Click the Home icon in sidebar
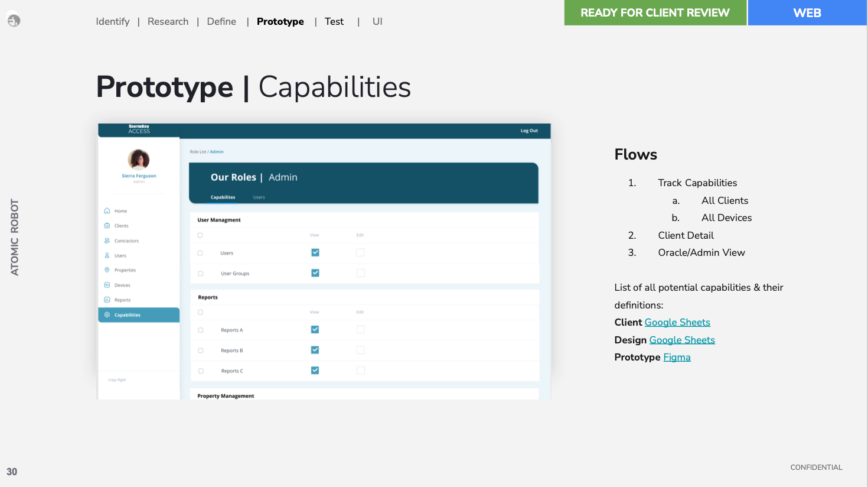The image size is (868, 487). pos(107,211)
